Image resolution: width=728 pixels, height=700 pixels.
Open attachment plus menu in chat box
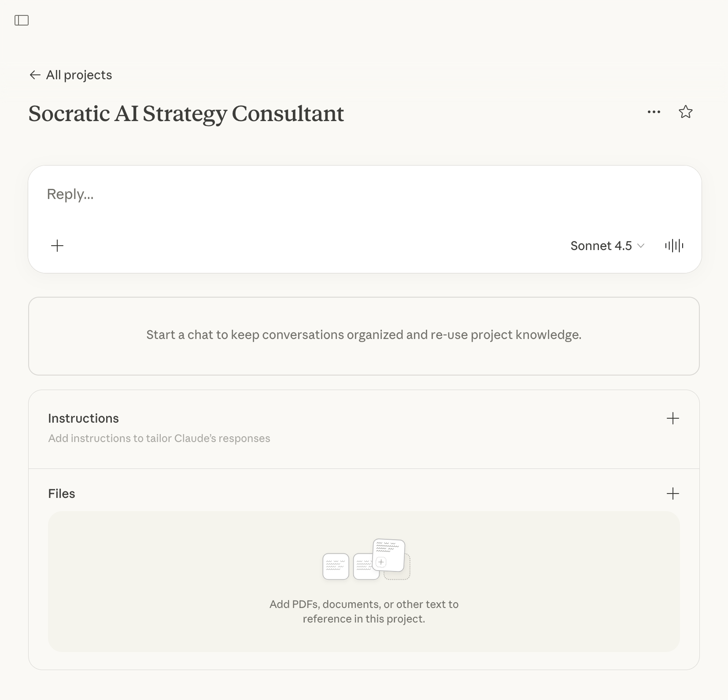57,246
